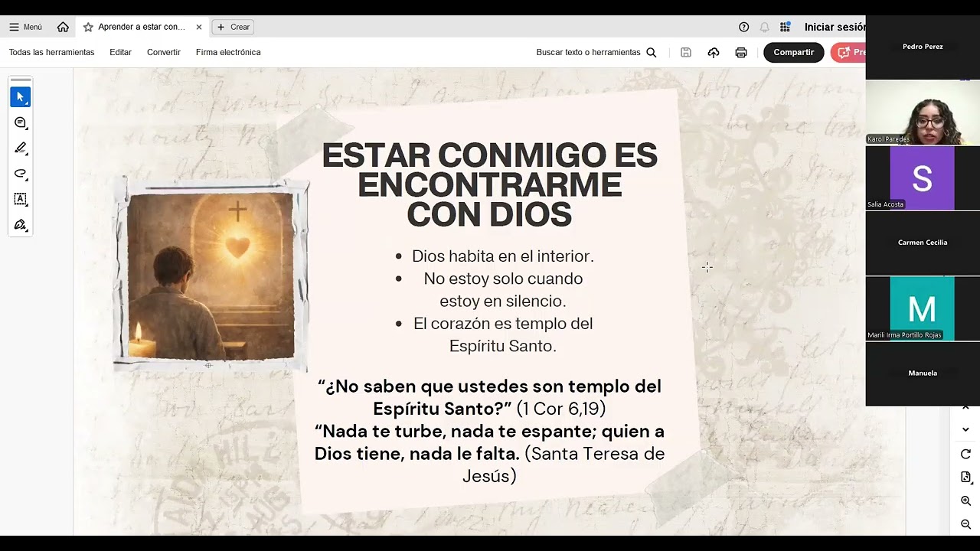Upload the file to cloud storage
The height and width of the screenshot is (551, 980).
(x=714, y=52)
